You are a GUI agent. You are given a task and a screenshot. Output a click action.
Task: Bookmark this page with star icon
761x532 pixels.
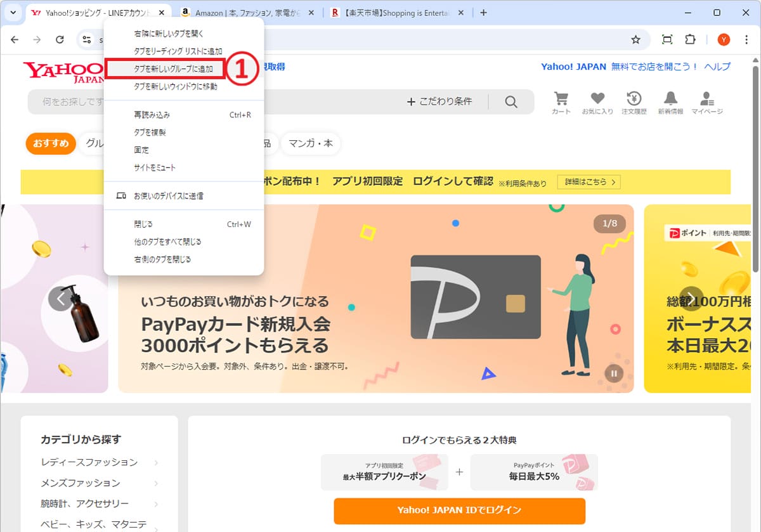point(635,40)
